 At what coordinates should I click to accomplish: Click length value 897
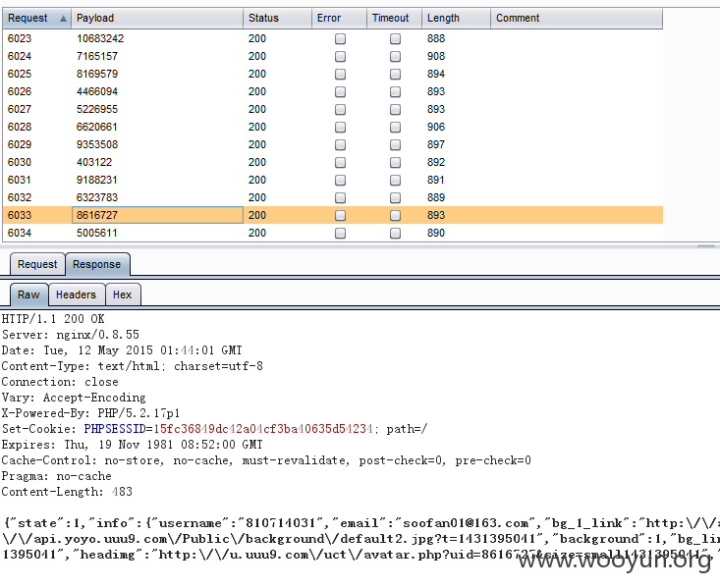(x=436, y=144)
